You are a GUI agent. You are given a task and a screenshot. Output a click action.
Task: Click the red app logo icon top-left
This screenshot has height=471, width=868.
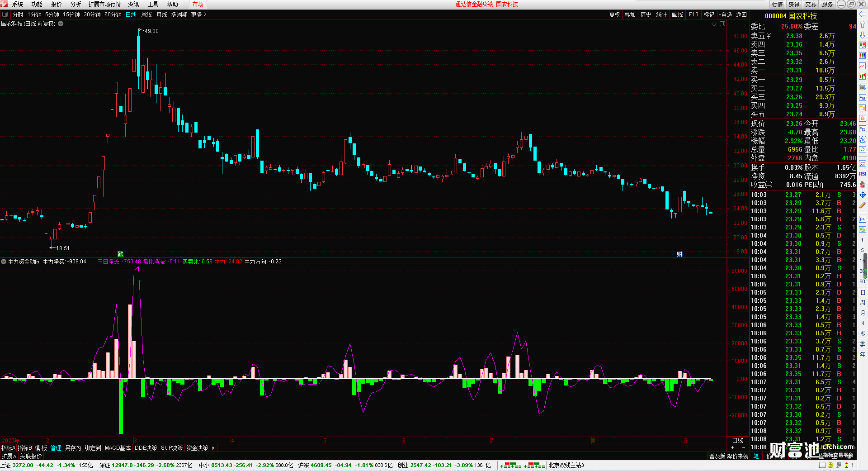(4, 4)
